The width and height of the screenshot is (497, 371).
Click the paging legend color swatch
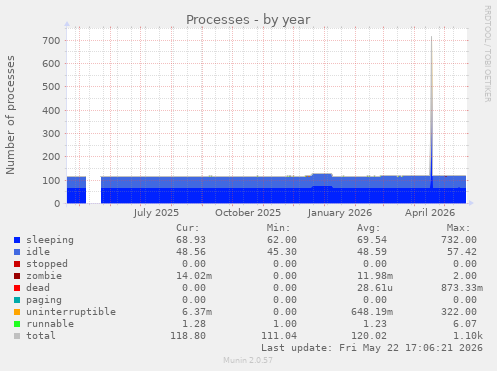point(17,300)
